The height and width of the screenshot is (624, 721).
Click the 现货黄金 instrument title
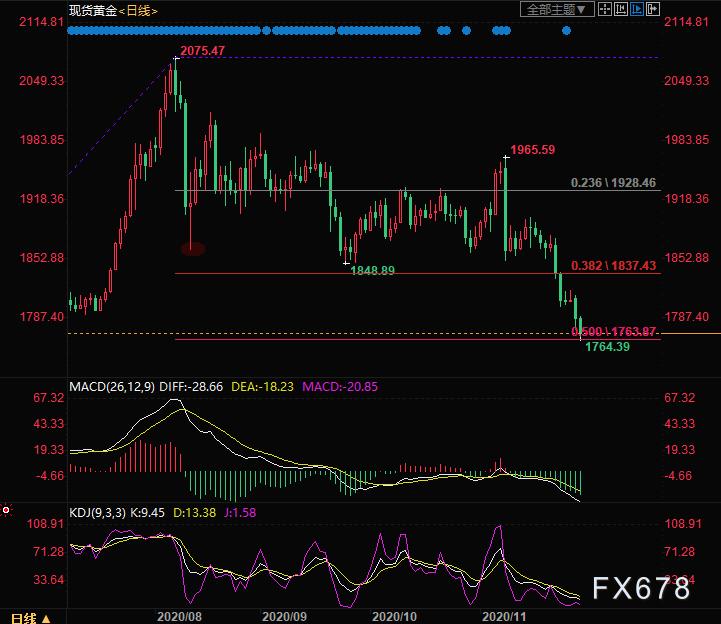(92, 11)
